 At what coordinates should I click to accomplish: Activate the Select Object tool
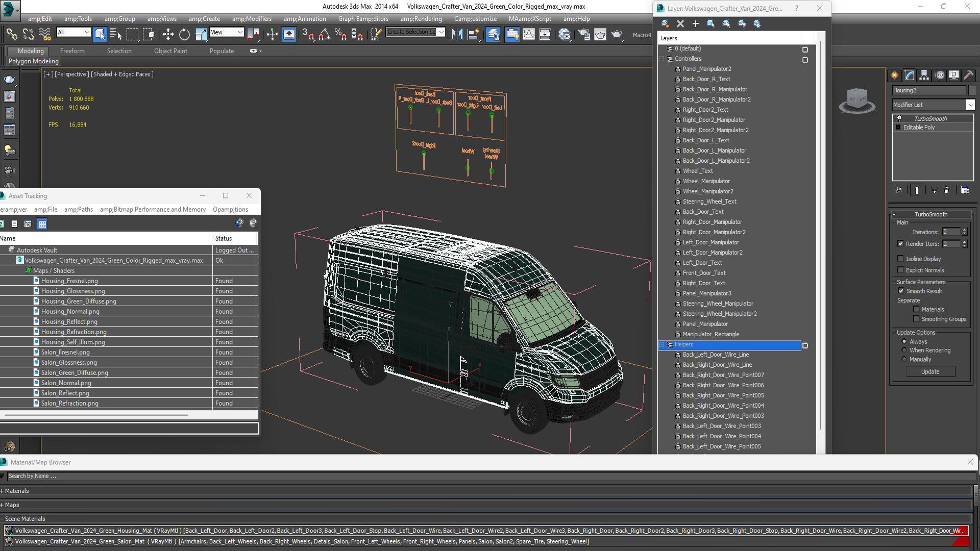tap(100, 34)
